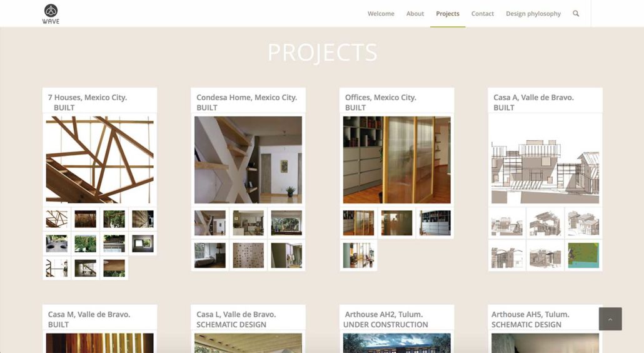Open 7 Houses main wooden truss image
644x353 pixels.
click(x=100, y=160)
